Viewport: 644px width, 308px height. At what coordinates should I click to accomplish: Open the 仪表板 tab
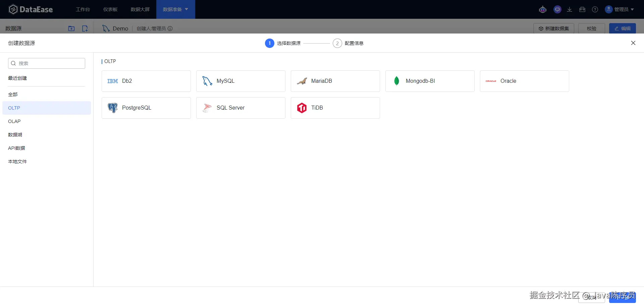click(110, 9)
